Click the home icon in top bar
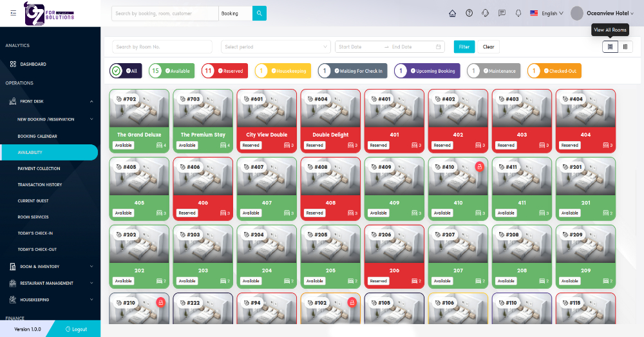 click(x=452, y=13)
